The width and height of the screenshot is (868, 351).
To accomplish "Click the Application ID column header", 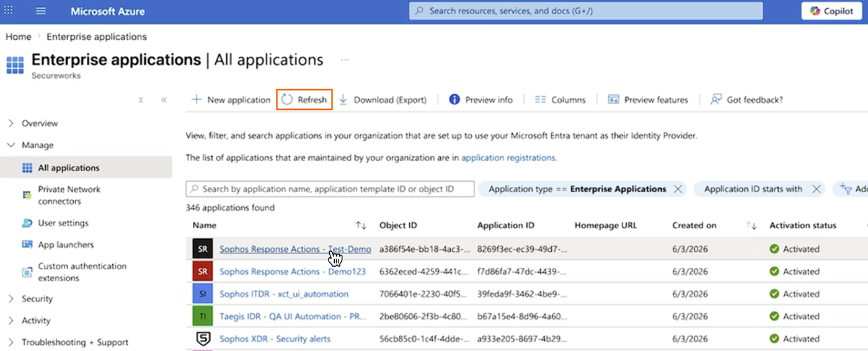I will click(x=506, y=226).
